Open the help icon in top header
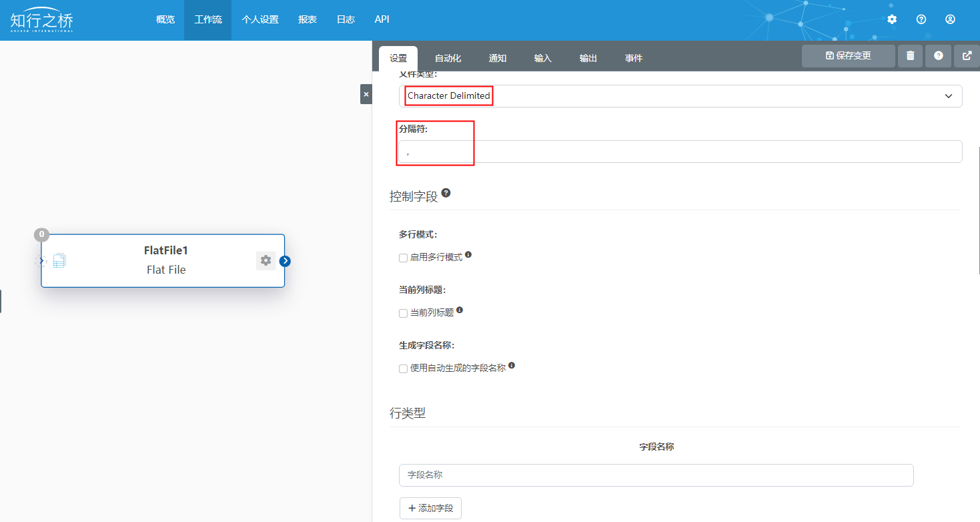 coord(921,19)
